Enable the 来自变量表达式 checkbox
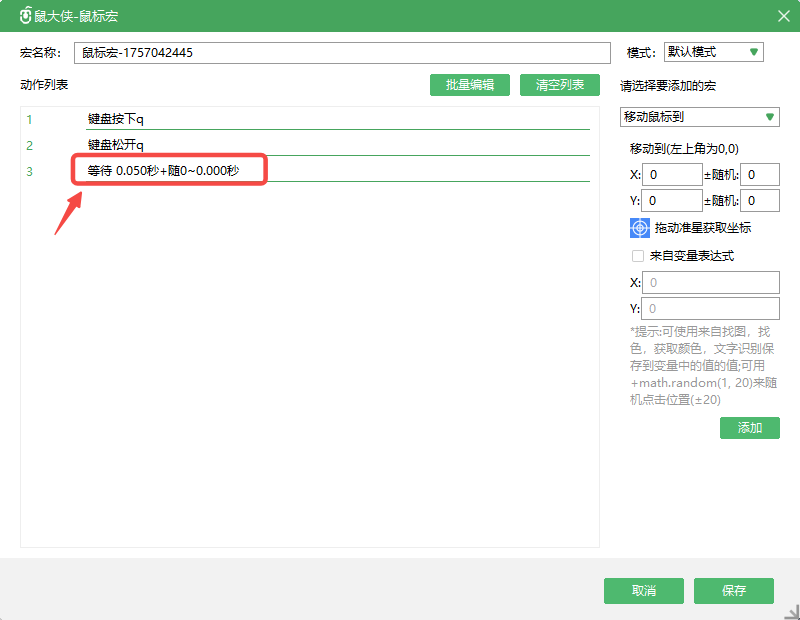 coord(638,256)
